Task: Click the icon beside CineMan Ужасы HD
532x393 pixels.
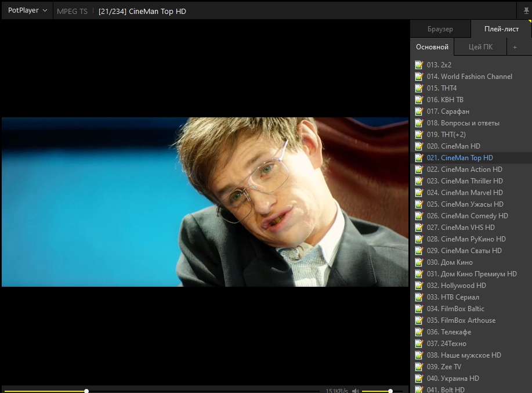Action: pos(419,204)
